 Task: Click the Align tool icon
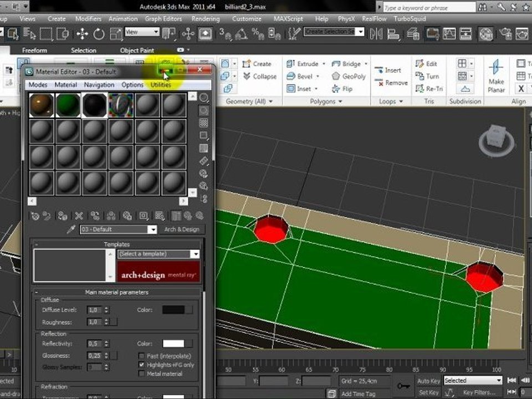click(x=393, y=34)
